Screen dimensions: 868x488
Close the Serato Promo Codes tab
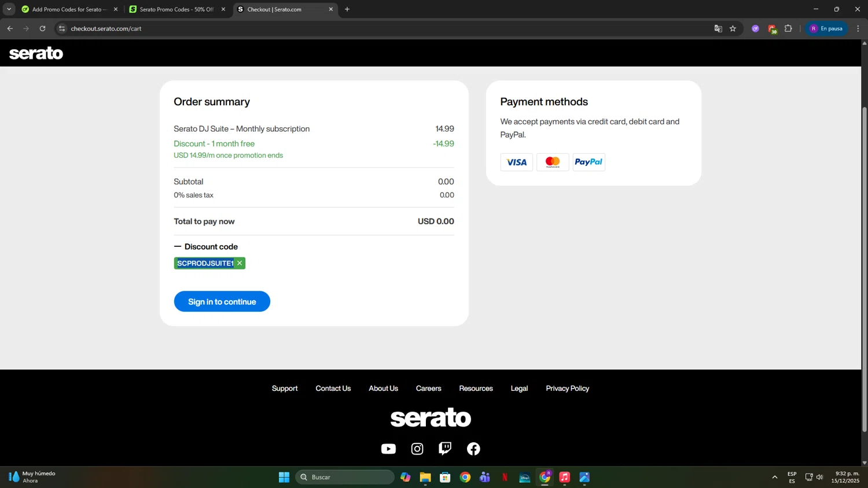(x=223, y=9)
